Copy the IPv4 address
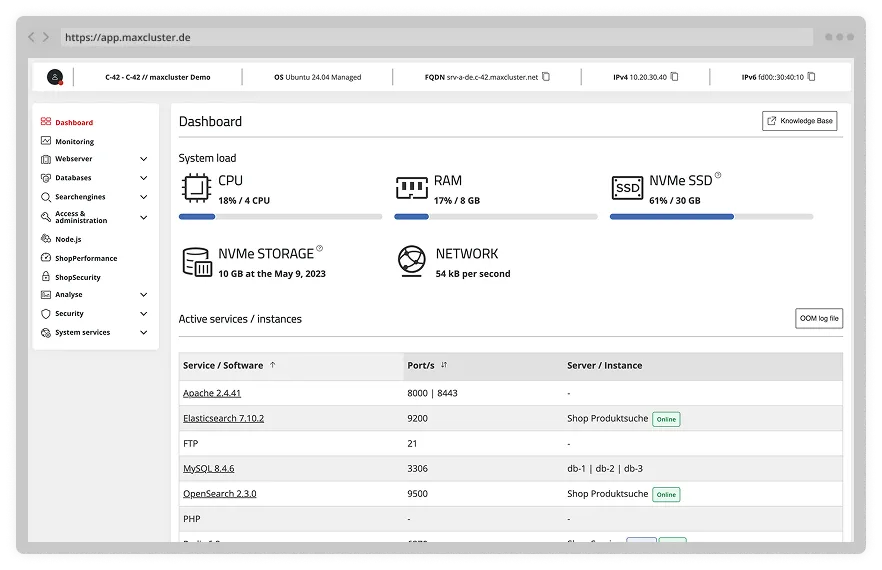This screenshot has width=882, height=570. click(674, 77)
